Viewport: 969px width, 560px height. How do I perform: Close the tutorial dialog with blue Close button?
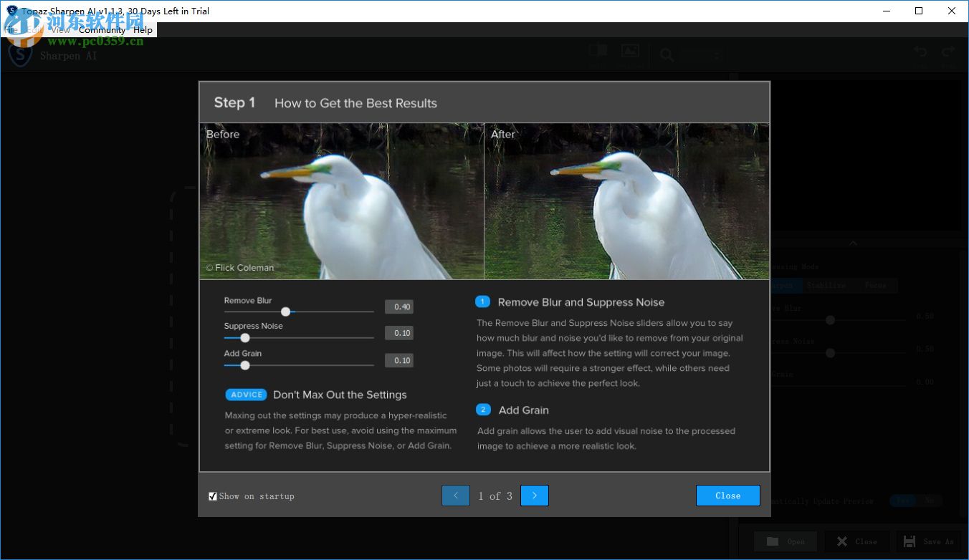click(727, 496)
